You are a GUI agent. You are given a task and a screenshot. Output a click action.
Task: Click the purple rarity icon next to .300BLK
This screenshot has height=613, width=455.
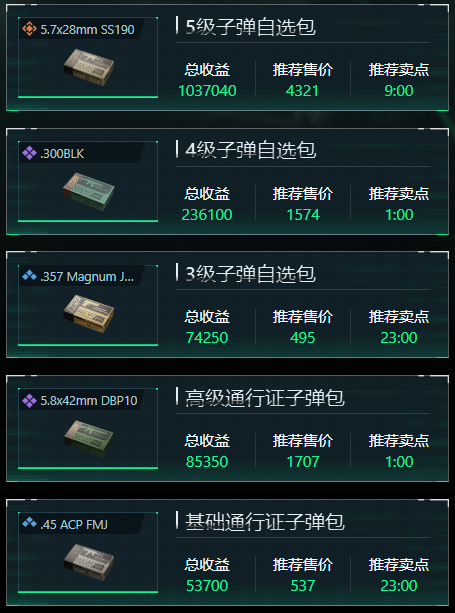pyautogui.click(x=29, y=153)
